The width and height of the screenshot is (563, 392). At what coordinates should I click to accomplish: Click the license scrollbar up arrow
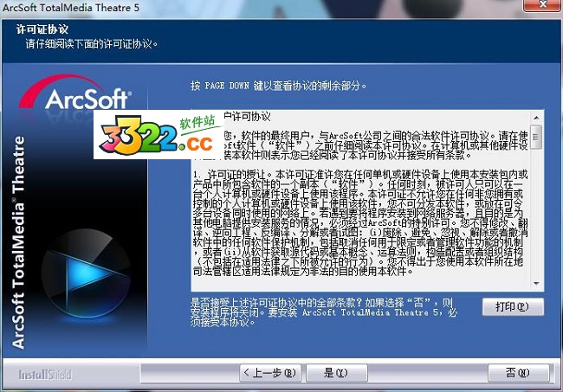[x=536, y=118]
